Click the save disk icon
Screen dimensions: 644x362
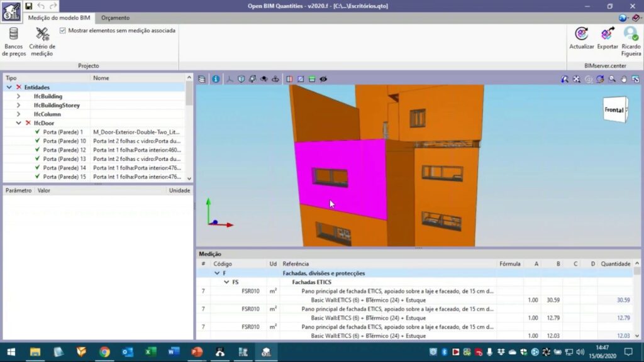pos(29,6)
